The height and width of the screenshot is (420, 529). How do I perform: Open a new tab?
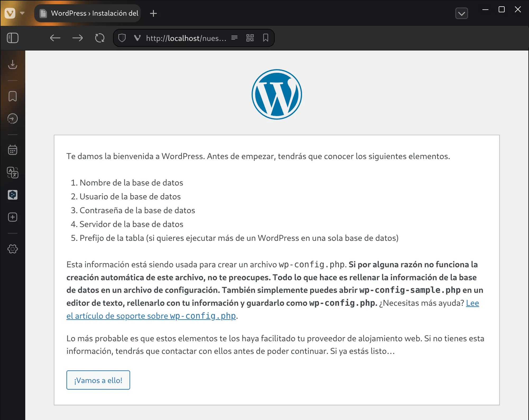point(153,13)
